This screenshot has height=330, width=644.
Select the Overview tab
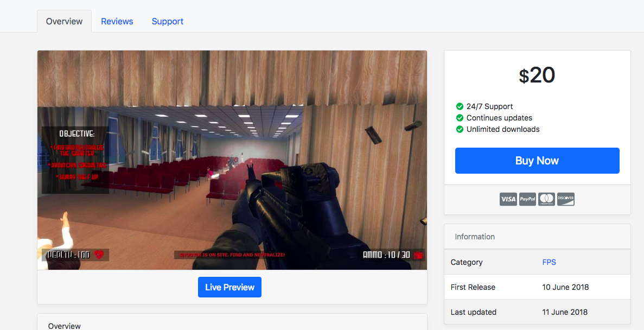63,21
